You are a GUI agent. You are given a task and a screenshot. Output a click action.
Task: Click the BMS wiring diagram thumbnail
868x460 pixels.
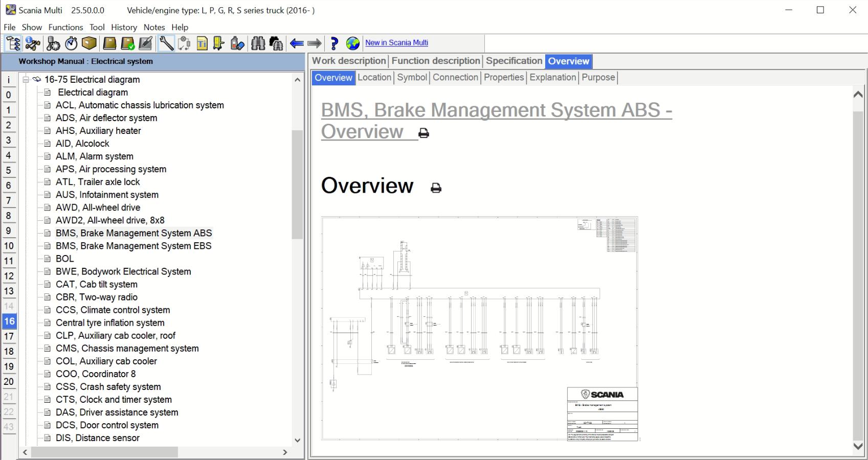[479, 328]
